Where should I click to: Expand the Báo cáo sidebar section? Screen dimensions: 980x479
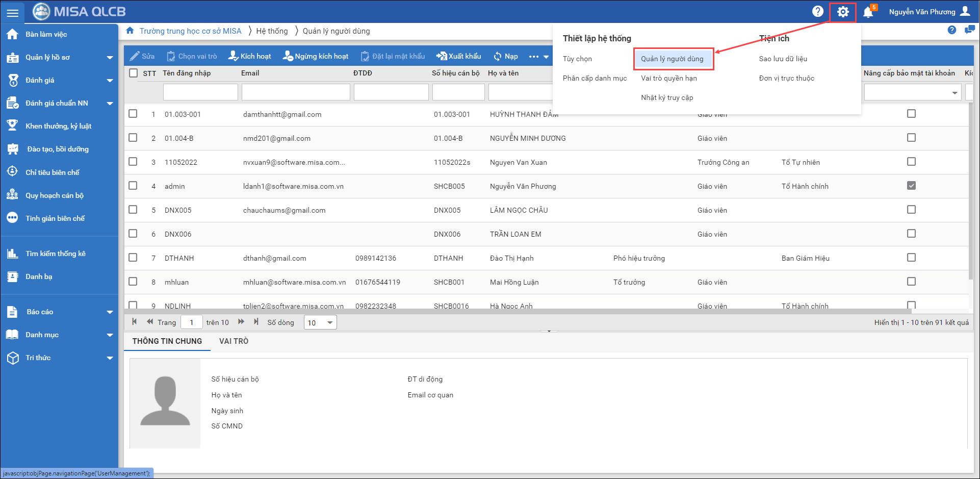point(110,312)
